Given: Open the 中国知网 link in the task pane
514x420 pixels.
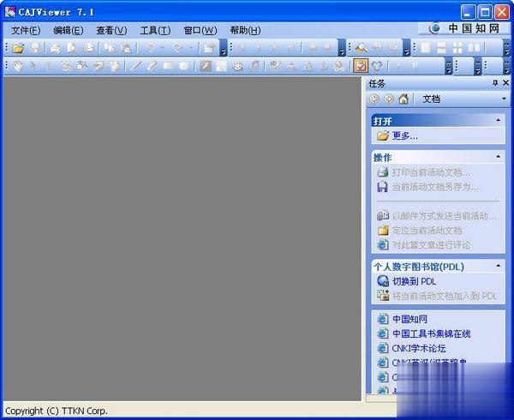Looking at the screenshot, I should pyautogui.click(x=409, y=319).
